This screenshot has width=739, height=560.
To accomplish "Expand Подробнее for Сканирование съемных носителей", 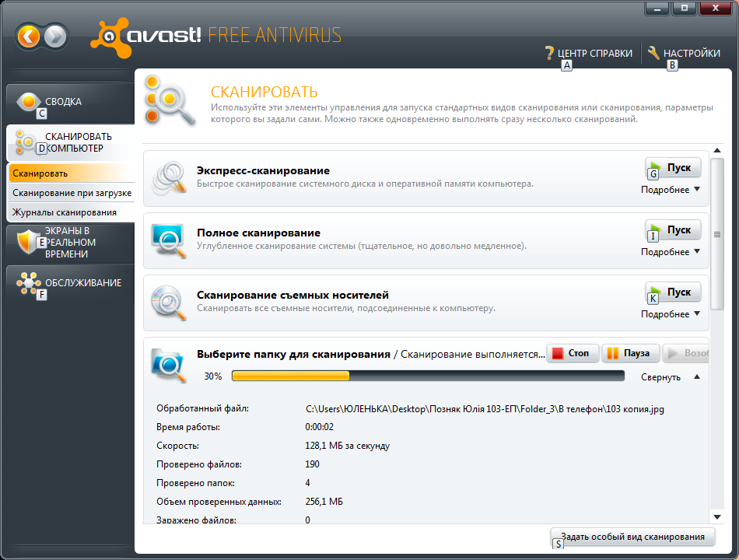I will (671, 314).
